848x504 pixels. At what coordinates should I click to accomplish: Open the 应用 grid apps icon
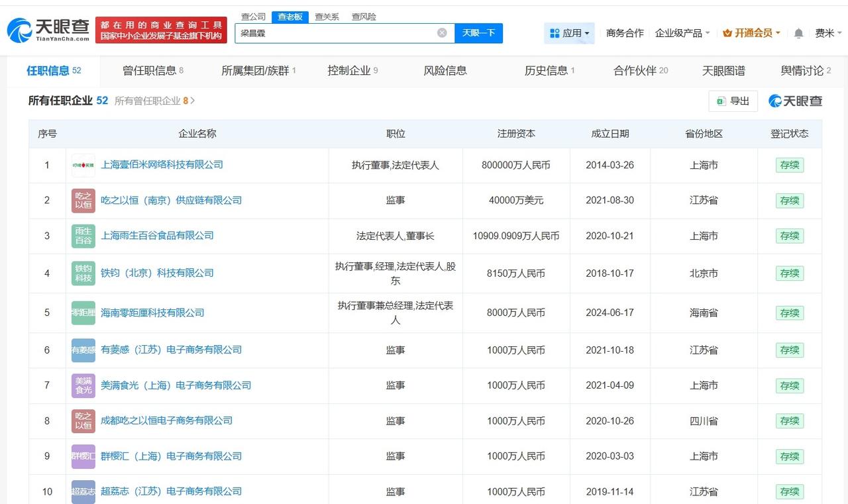pos(554,32)
